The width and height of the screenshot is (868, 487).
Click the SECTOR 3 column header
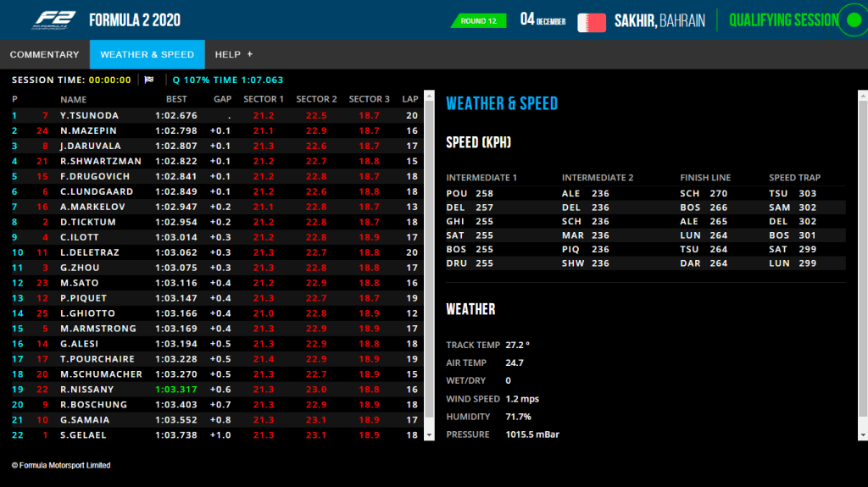pos(370,99)
